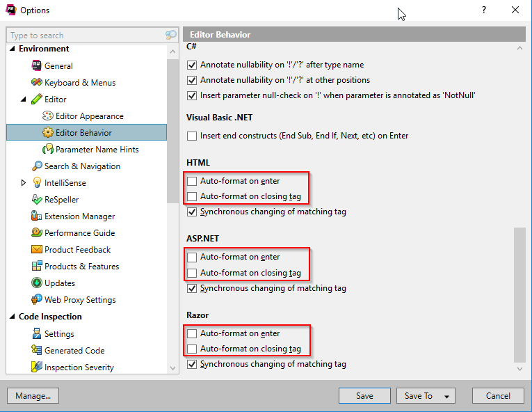The image size is (532, 412).
Task: Toggle Insert parameter null-check checkbox
Action: 192,95
